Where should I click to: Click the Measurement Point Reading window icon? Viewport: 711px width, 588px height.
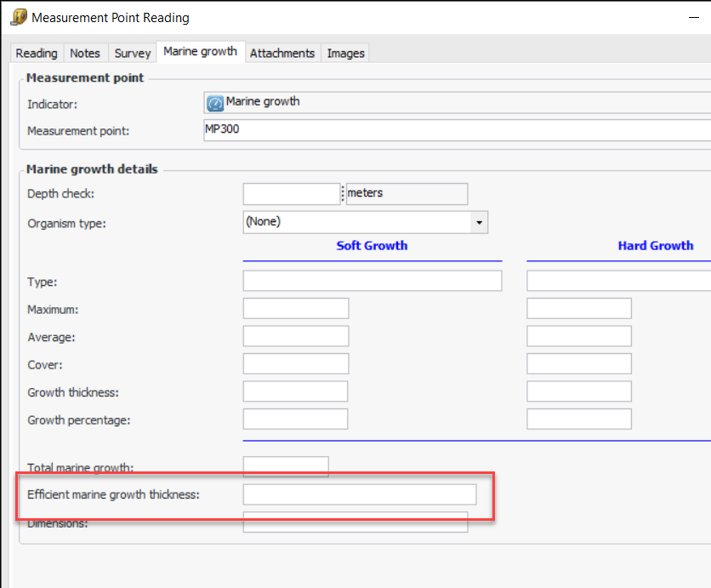(19, 17)
